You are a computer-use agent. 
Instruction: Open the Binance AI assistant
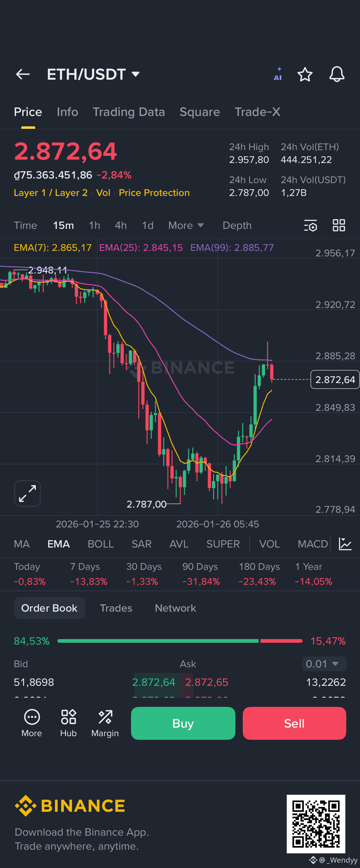click(278, 74)
